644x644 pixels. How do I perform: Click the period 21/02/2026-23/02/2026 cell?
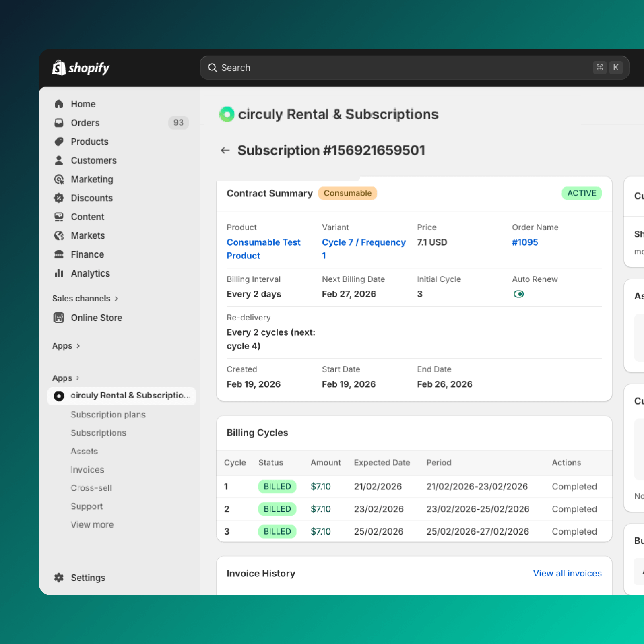[x=477, y=487]
